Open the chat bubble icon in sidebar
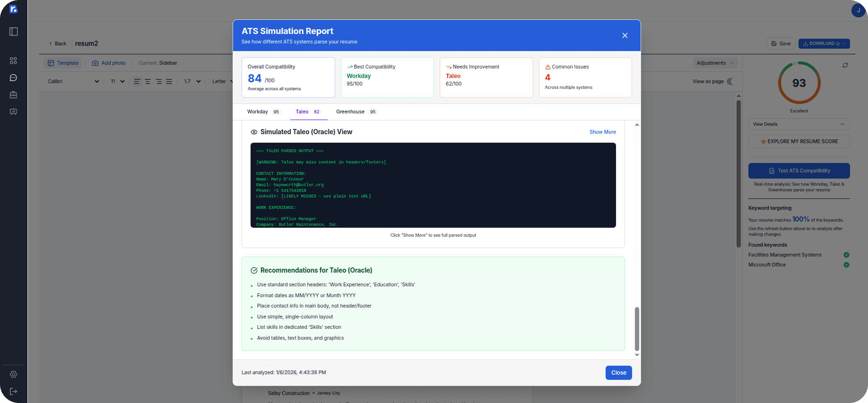Image resolution: width=868 pixels, height=403 pixels. coord(13,77)
